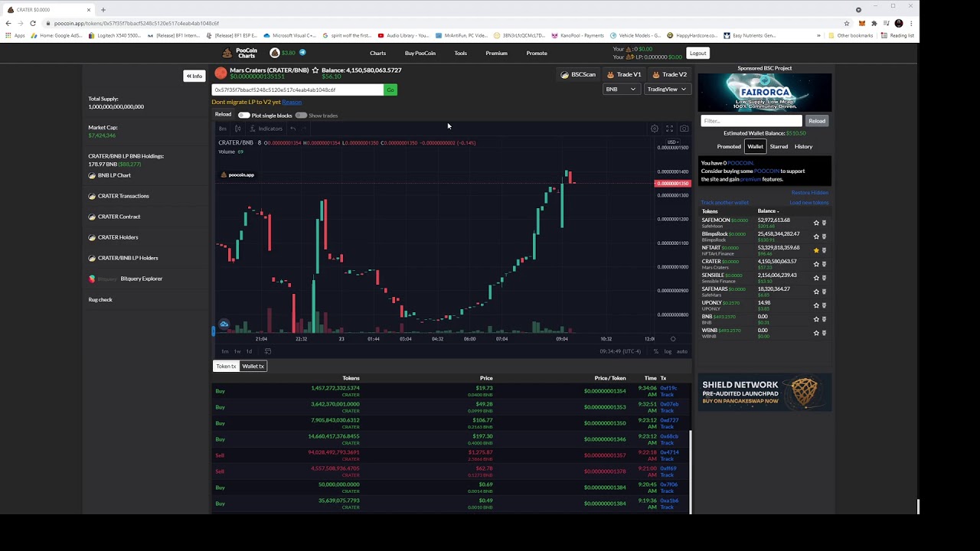Open the Charts menu

point(377,54)
